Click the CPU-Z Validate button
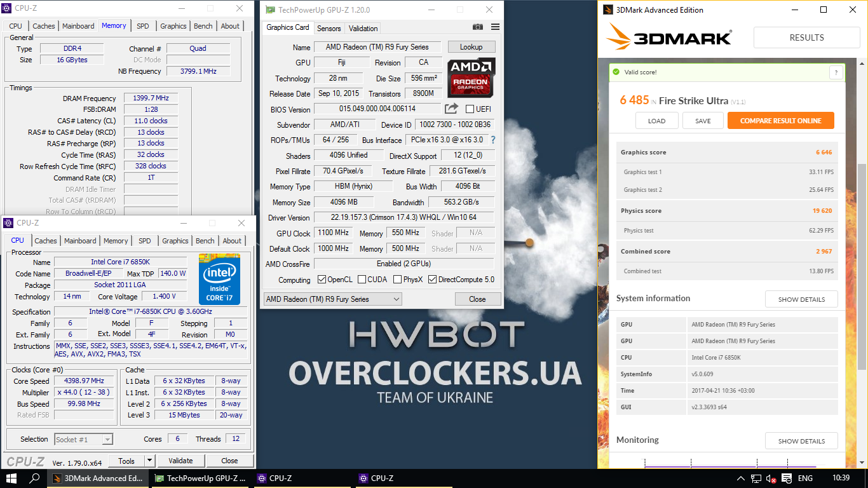The height and width of the screenshot is (488, 868). click(x=180, y=461)
